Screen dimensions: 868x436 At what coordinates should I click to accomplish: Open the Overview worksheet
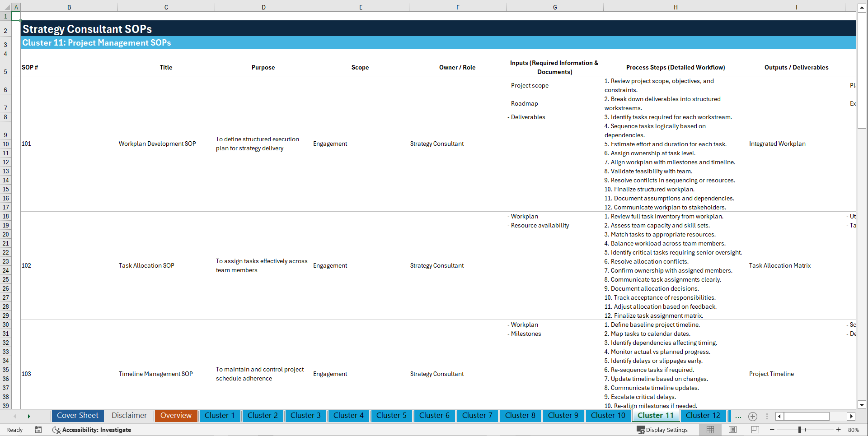point(176,416)
